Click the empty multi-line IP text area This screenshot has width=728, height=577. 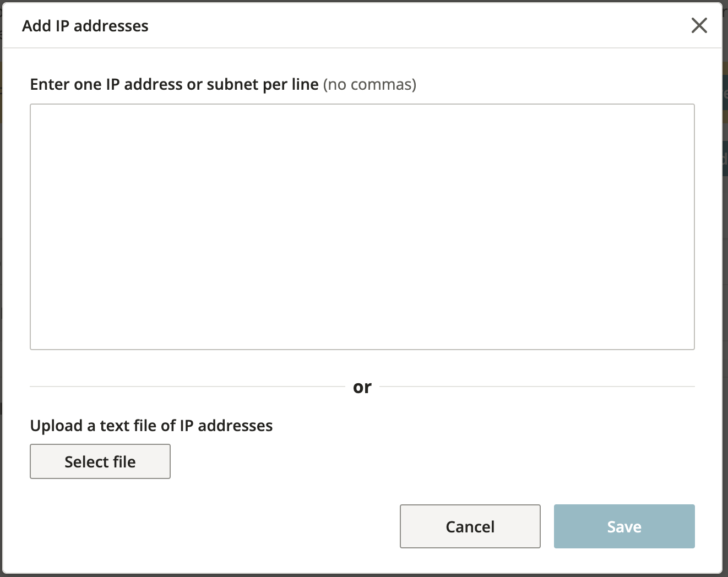(x=362, y=226)
